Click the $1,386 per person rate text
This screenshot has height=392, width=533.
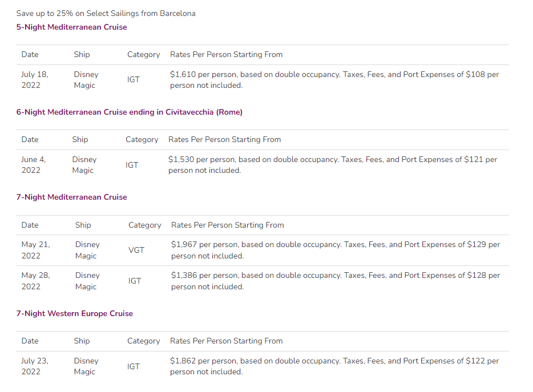(336, 281)
